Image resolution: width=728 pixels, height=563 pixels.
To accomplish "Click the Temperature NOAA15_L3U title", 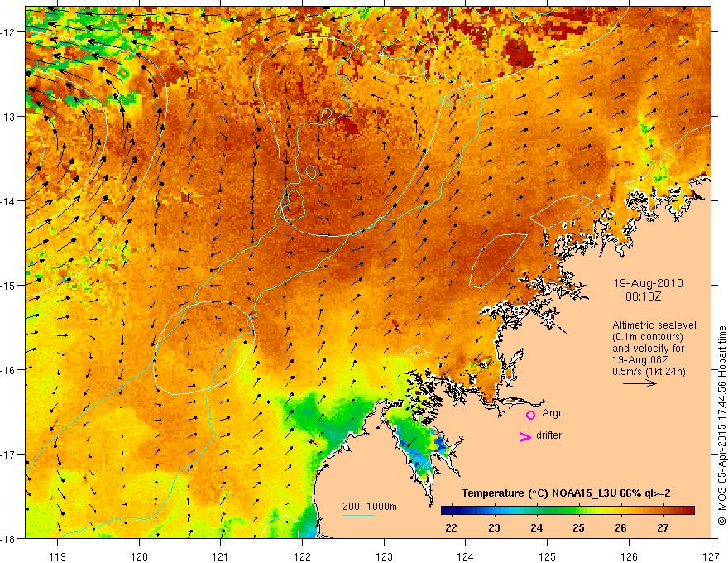I will pos(566,493).
